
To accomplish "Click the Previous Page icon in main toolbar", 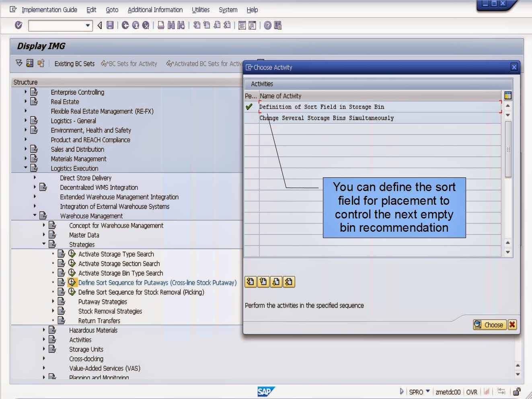I will pyautogui.click(x=207, y=25).
